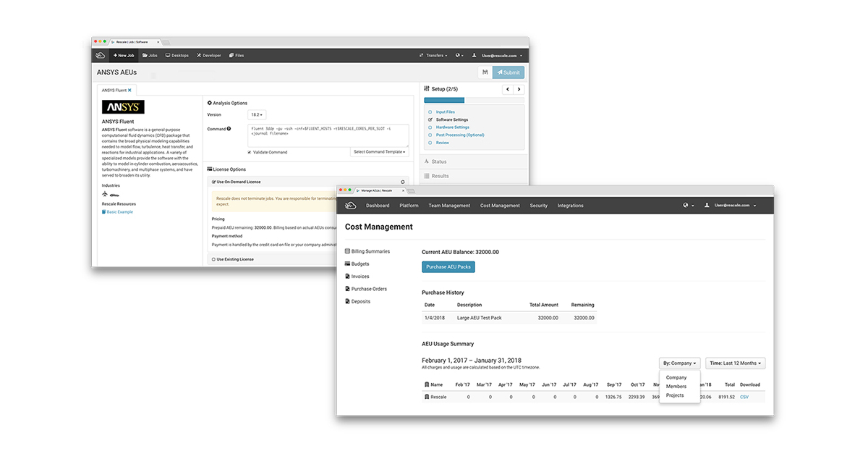Click the Command help question mark icon
The image size is (868, 454).
229,129
